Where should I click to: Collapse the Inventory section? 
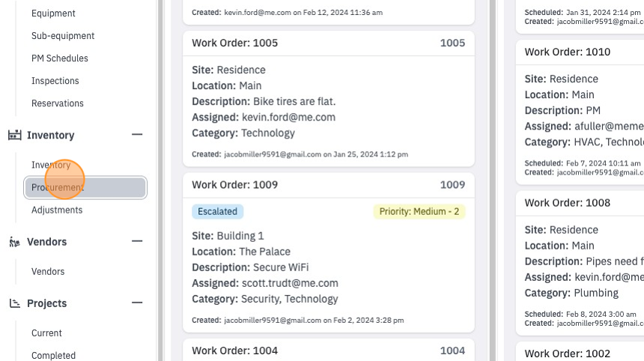click(137, 134)
